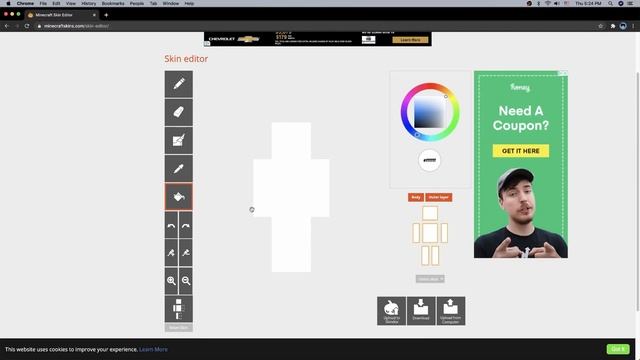Click the lighten color tool
Image resolution: width=640 pixels, height=360 pixels.
click(171, 253)
